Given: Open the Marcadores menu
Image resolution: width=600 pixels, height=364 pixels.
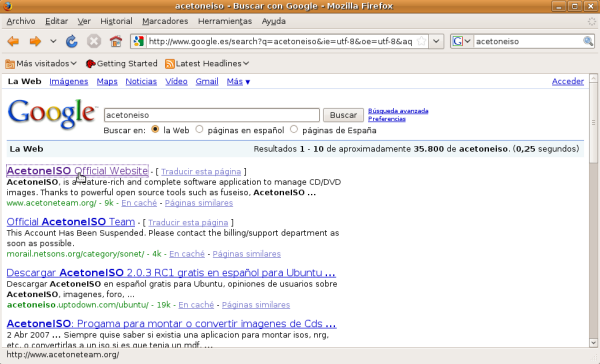Looking at the screenshot, I should coord(165,21).
